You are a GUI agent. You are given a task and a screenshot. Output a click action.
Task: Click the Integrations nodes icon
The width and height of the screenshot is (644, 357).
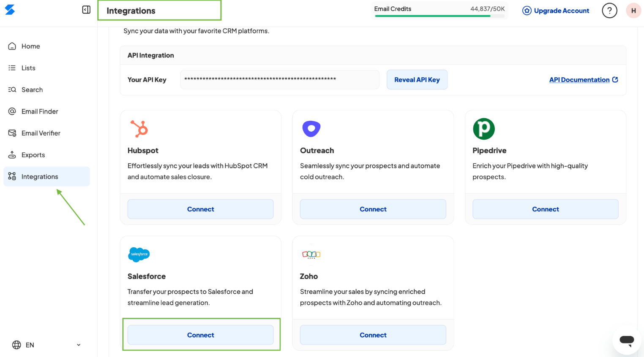pyautogui.click(x=12, y=176)
